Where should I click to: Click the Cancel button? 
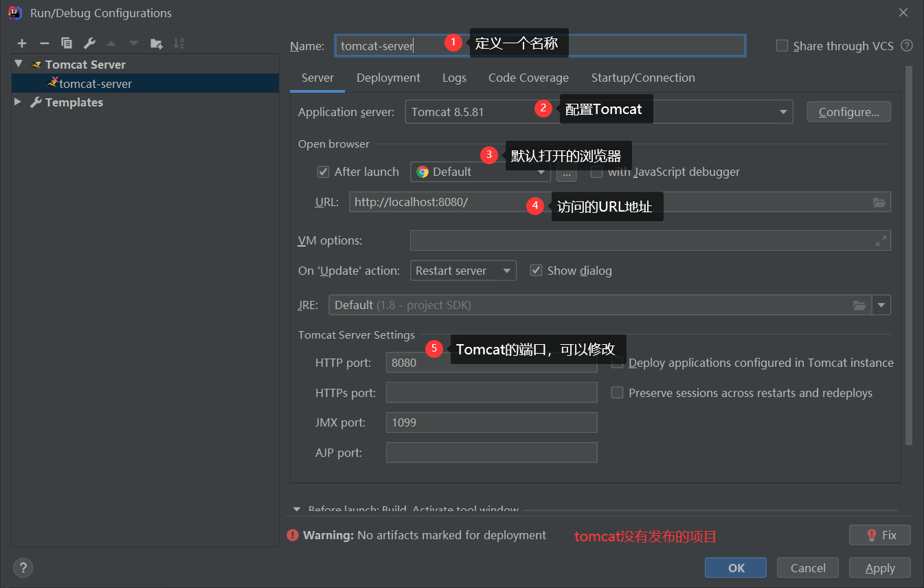[x=808, y=568]
